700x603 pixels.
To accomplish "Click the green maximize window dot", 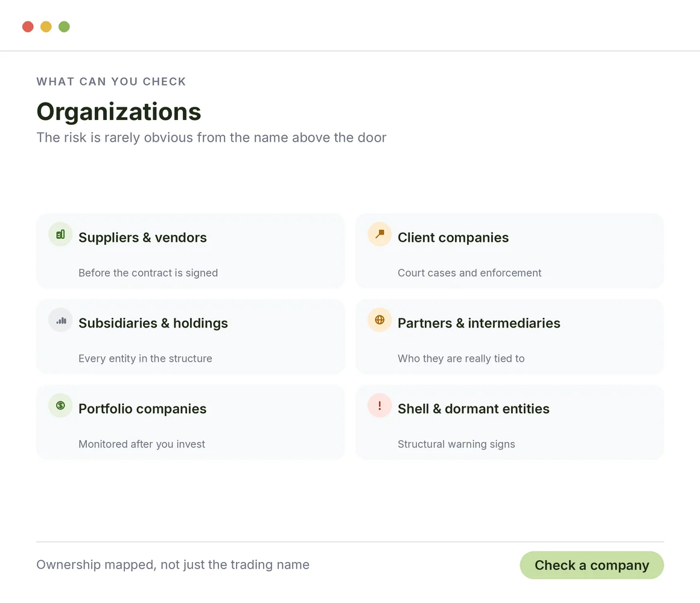I will click(65, 27).
